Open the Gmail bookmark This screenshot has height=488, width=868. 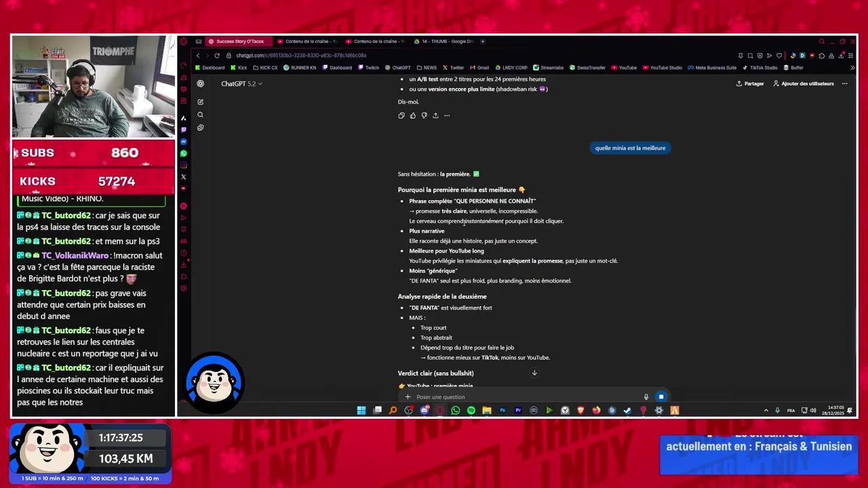[479, 68]
